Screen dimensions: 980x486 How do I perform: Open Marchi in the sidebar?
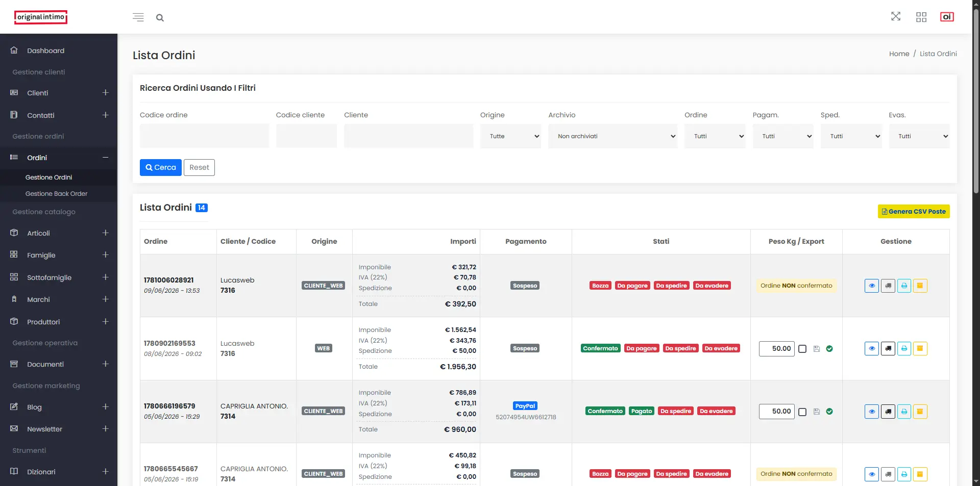59,299
